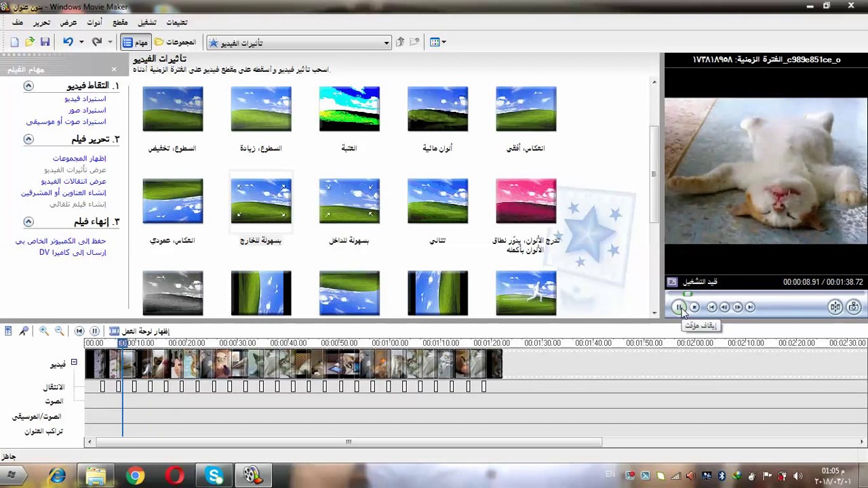Click the preview monitor Back button
Screen dimensions: 868x488
pyautogui.click(x=712, y=307)
